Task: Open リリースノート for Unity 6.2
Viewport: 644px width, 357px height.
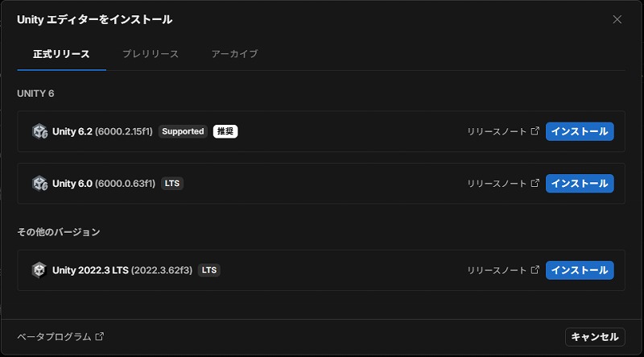Action: tap(497, 131)
